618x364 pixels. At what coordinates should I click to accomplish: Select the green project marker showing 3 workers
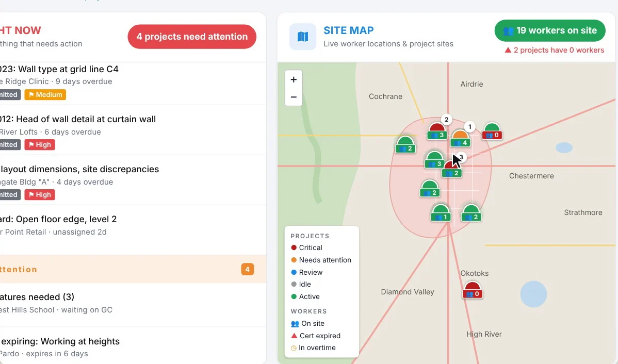coord(434,160)
